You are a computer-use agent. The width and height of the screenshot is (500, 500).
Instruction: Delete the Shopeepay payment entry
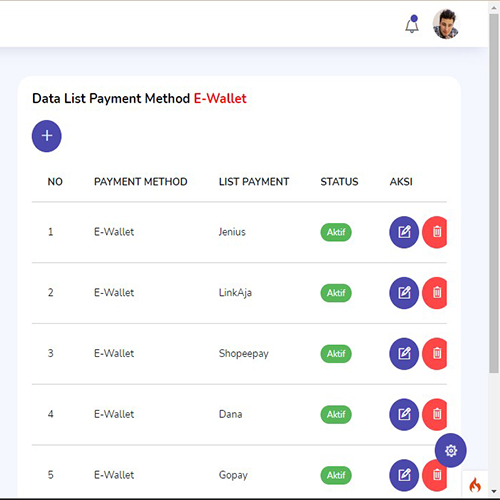[435, 354]
